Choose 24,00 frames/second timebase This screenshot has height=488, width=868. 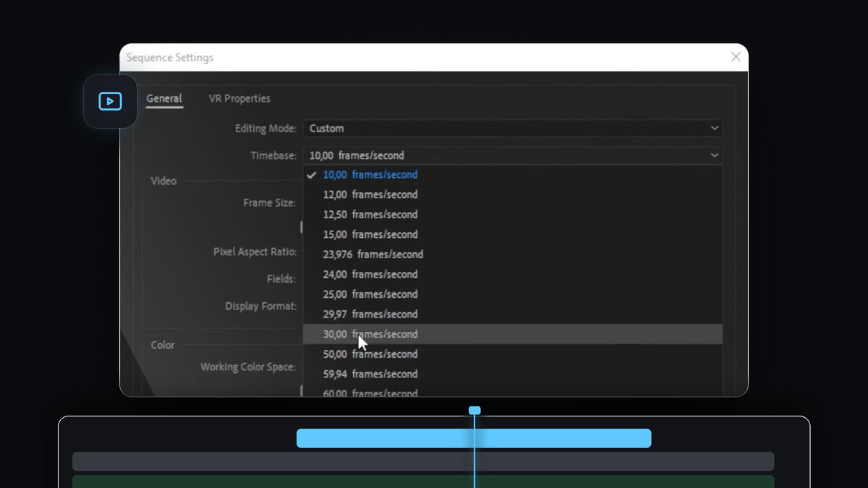click(x=512, y=274)
